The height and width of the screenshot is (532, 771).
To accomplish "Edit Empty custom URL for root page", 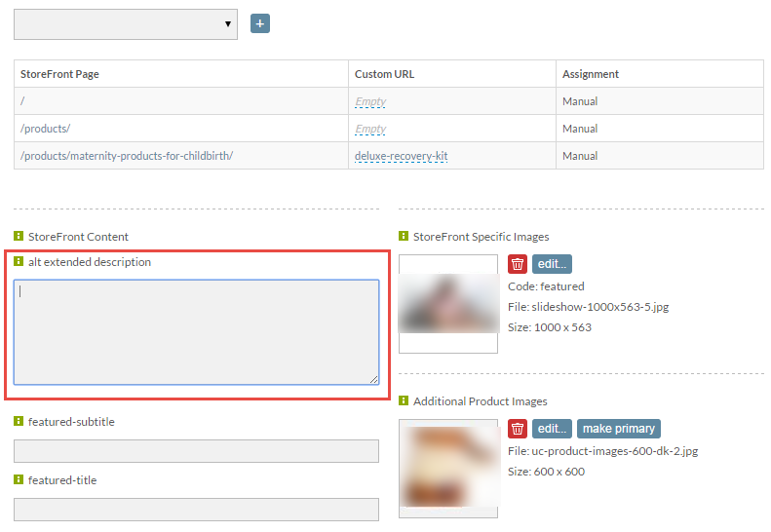I will tap(370, 101).
